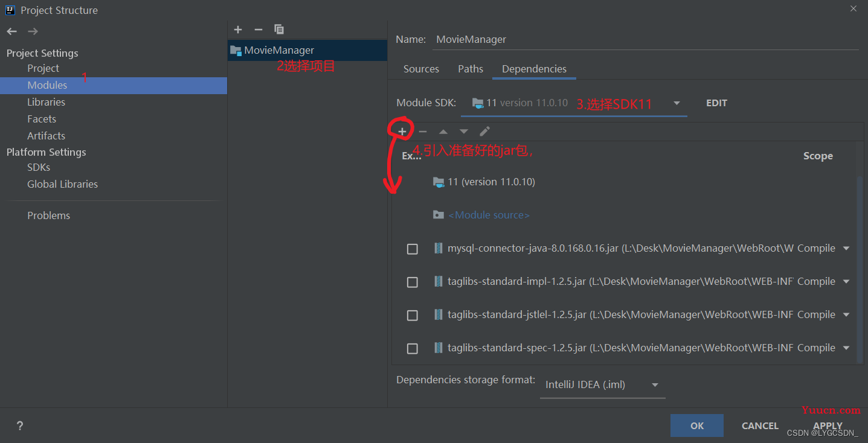Click the taglibs-standard-spec jar file icon
868x443 pixels.
coord(439,348)
